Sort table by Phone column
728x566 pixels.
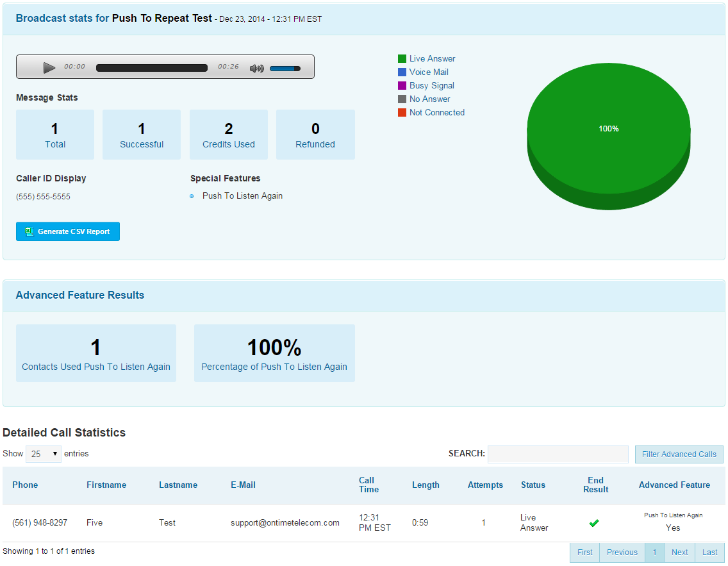coord(25,485)
